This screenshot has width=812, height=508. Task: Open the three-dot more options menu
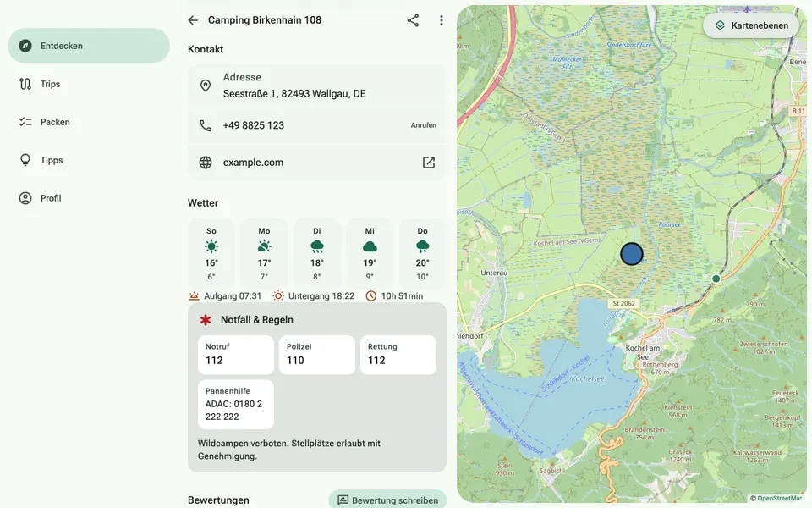tap(442, 20)
